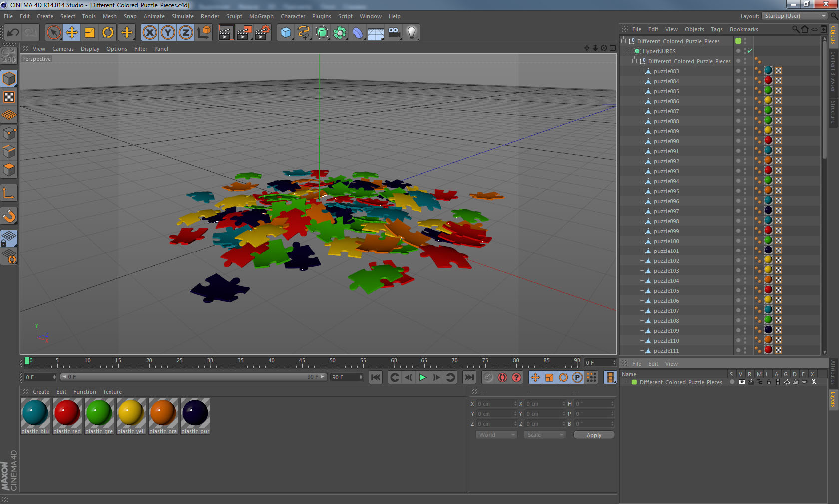
Task: Open the Layers side tab
Action: point(833,400)
